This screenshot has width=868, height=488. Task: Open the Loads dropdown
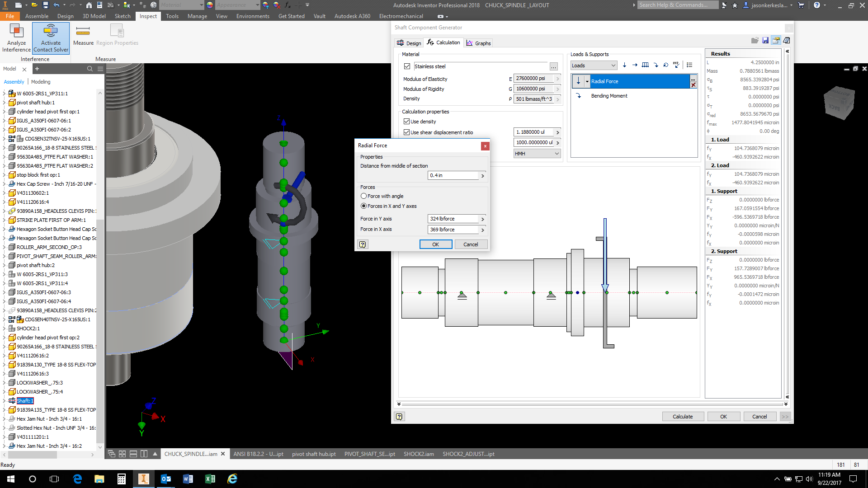tap(593, 66)
